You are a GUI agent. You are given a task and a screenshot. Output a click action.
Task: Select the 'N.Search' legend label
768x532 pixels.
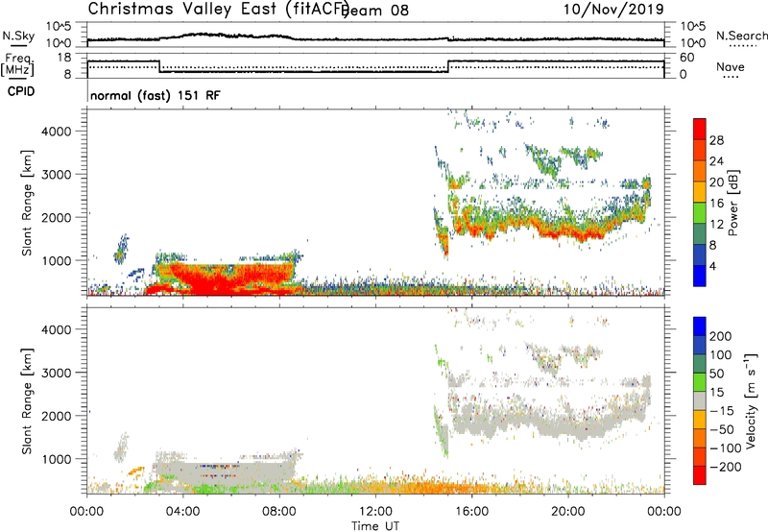(741, 36)
